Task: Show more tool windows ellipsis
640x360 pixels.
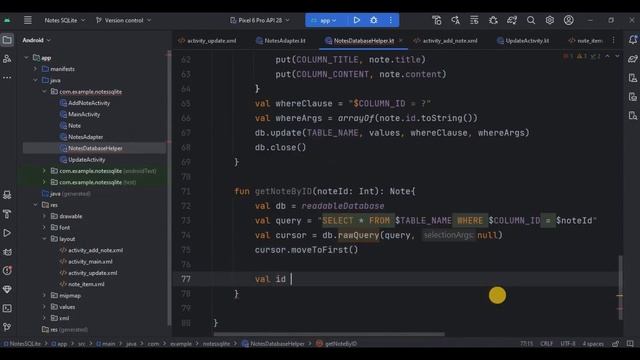Action: click(7, 77)
